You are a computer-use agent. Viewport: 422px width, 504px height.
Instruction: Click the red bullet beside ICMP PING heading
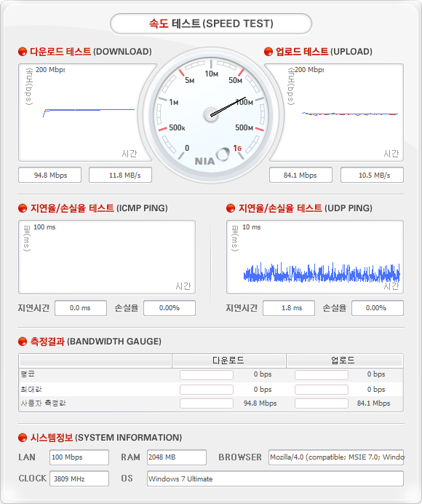(23, 208)
